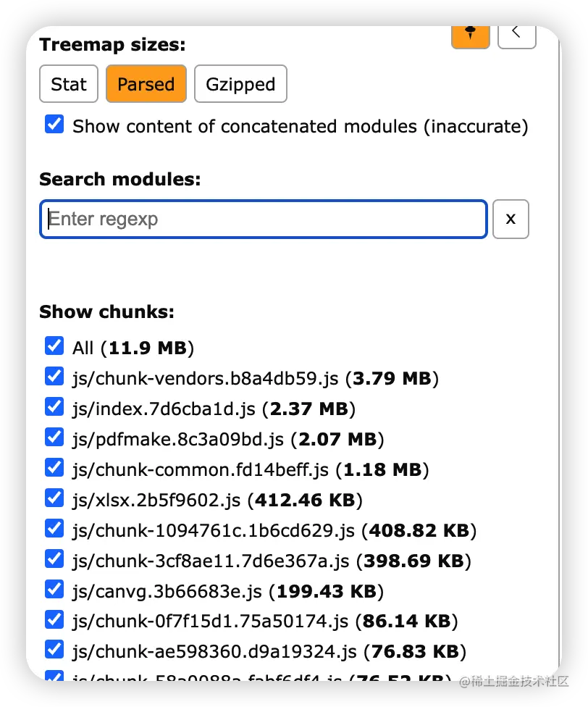This screenshot has height=707, width=588.
Task: Toggle chunk-vendors.b8a4db59.js checkbox
Action: pyautogui.click(x=54, y=376)
